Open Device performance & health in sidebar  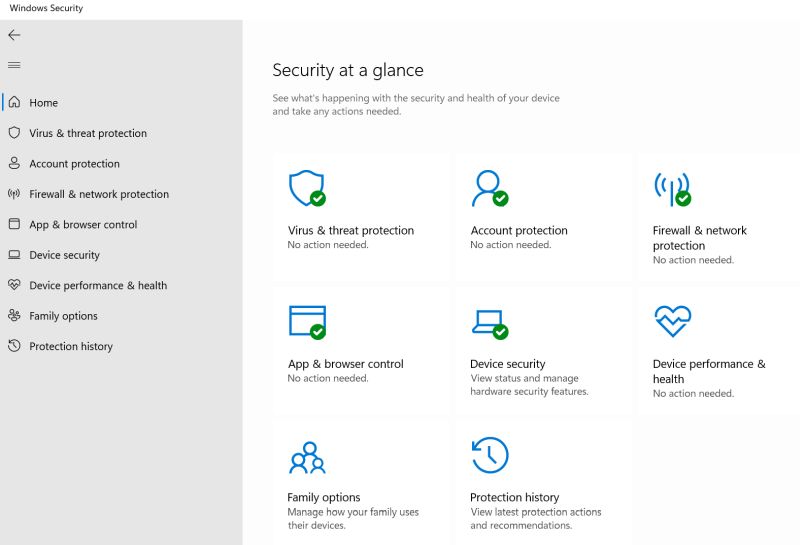point(121,285)
